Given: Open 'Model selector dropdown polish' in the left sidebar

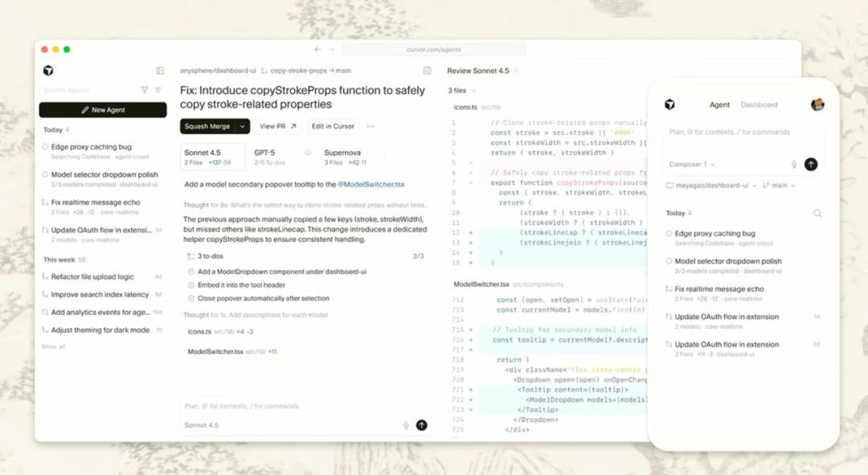Looking at the screenshot, I should [102, 178].
